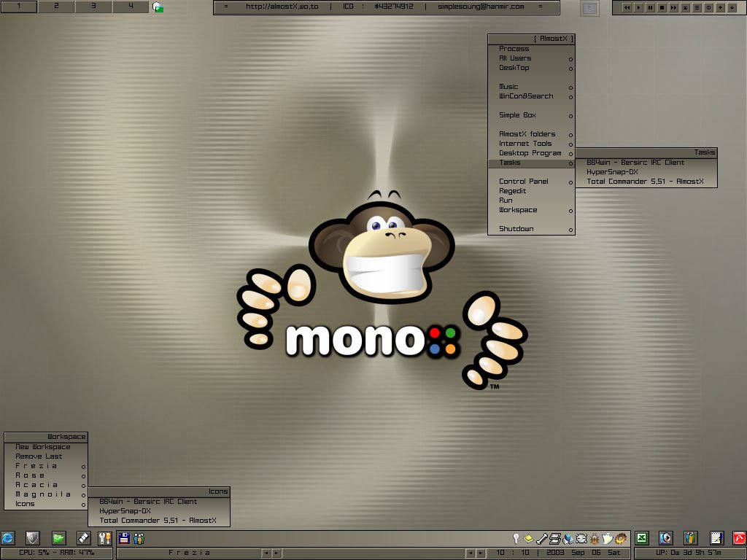The width and height of the screenshot is (747, 560).
Task: Switch to workspace 3
Action: tap(93, 6)
